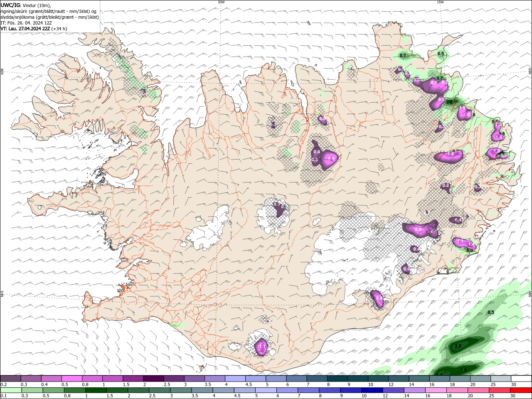The width and height of the screenshot is (532, 399).
Task: Click the light periwinkle 4 swatch in the upper legend
Action: coord(235,379)
